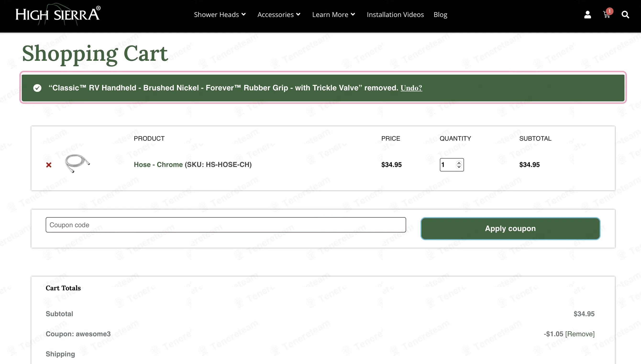The image size is (641, 364).
Task: Open Hose - Chrome product link
Action: [158, 165]
